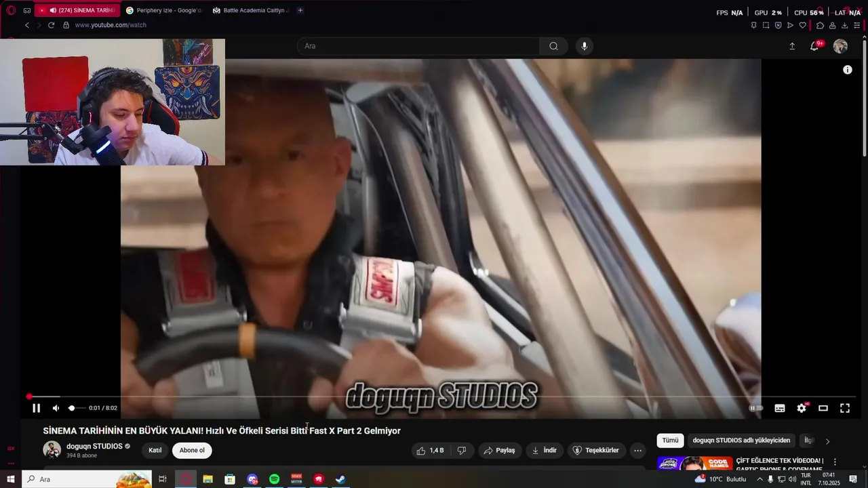Open more actions menu below the video
Screen dimensions: 868x488
[x=637, y=450]
